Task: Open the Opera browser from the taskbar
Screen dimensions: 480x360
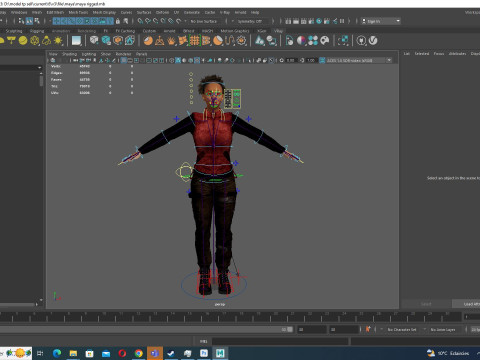Action: click(122, 353)
